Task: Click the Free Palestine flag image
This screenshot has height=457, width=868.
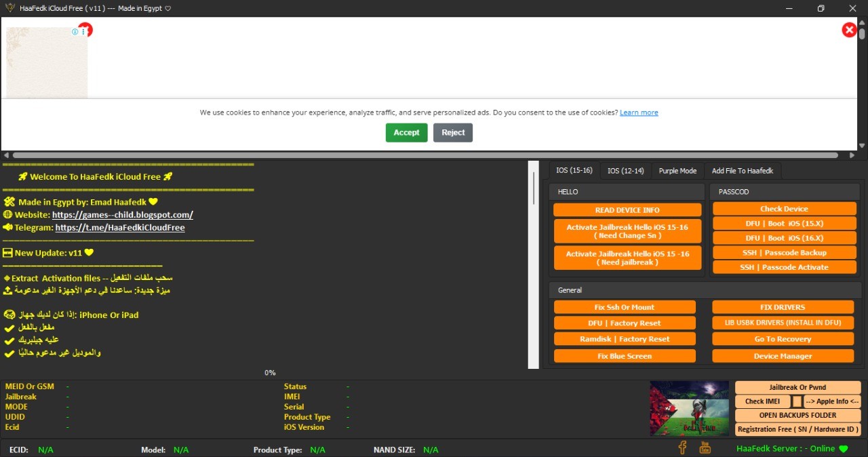Action: (x=689, y=408)
